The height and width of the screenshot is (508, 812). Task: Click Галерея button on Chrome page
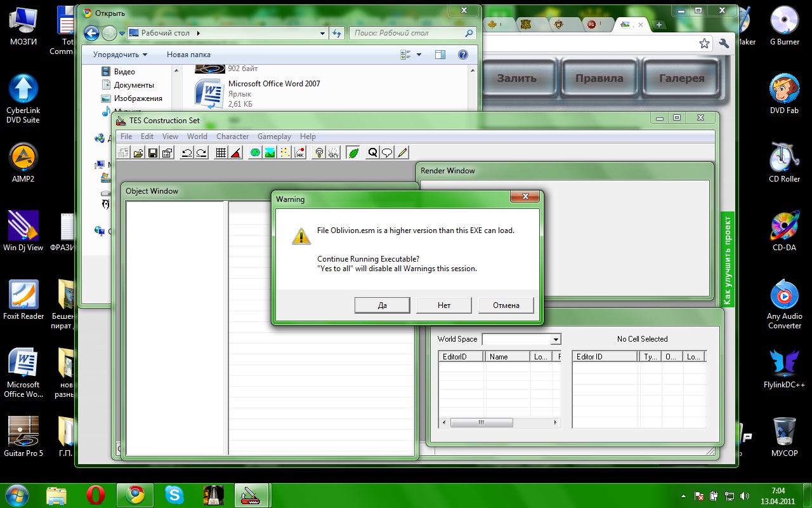tap(682, 79)
